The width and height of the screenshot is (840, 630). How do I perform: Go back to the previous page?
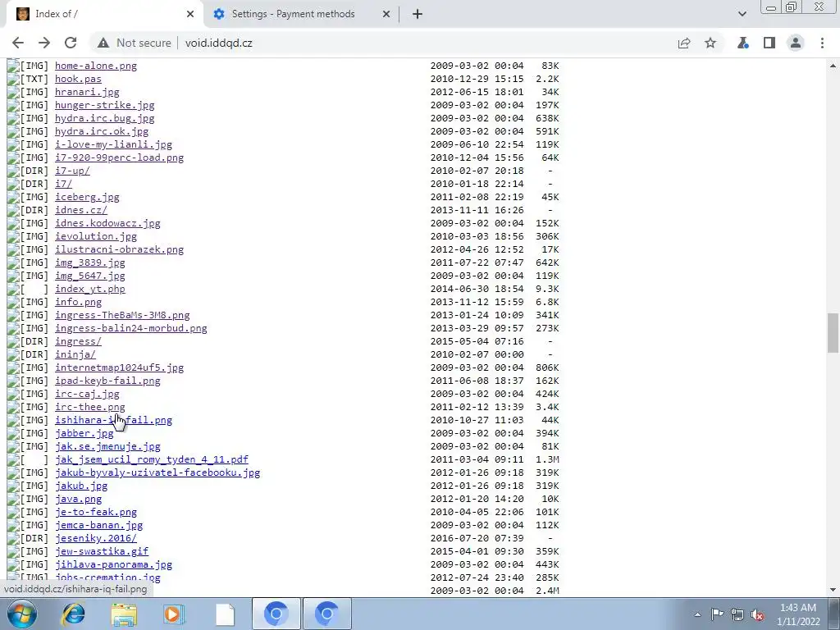[x=18, y=43]
